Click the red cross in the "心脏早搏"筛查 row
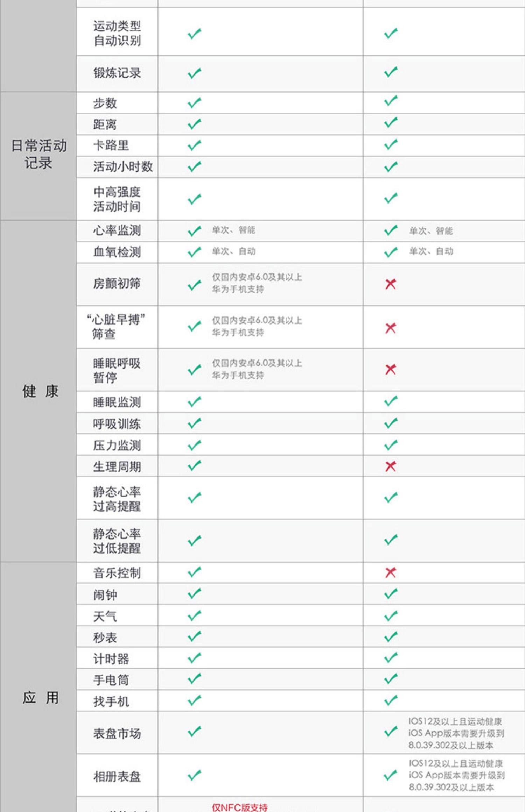 click(x=390, y=328)
